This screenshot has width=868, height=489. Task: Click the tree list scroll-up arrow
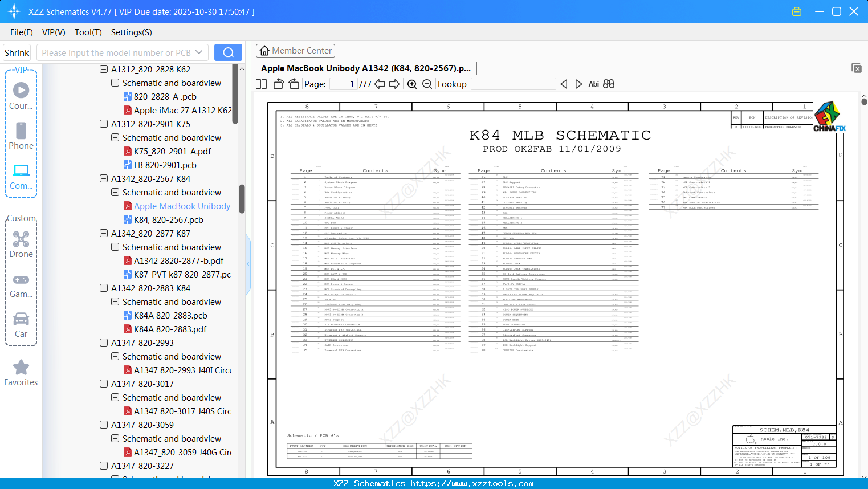coord(242,68)
